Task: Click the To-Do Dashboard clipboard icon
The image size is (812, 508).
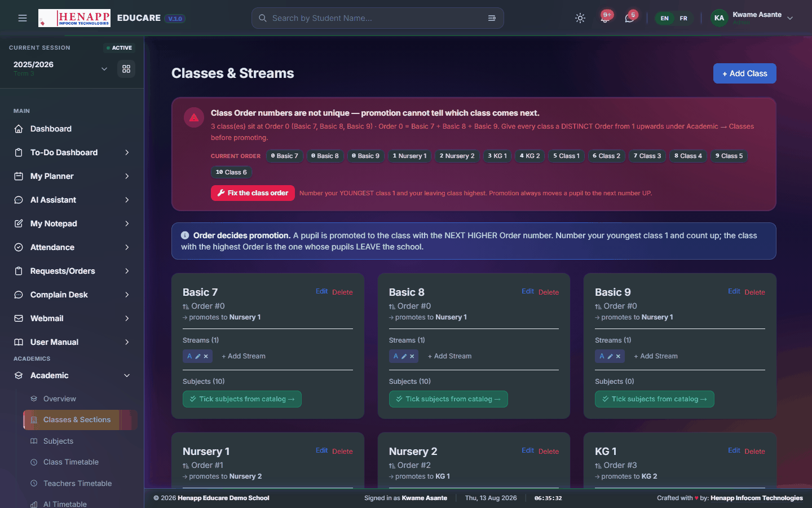Action: pyautogui.click(x=19, y=152)
